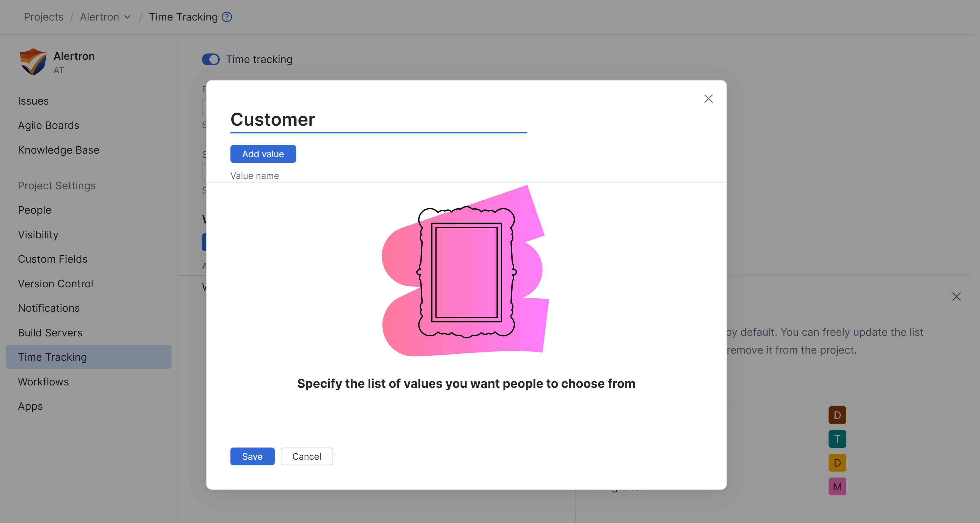Save the Customer field values
Viewport: 980px width, 523px height.
252,456
